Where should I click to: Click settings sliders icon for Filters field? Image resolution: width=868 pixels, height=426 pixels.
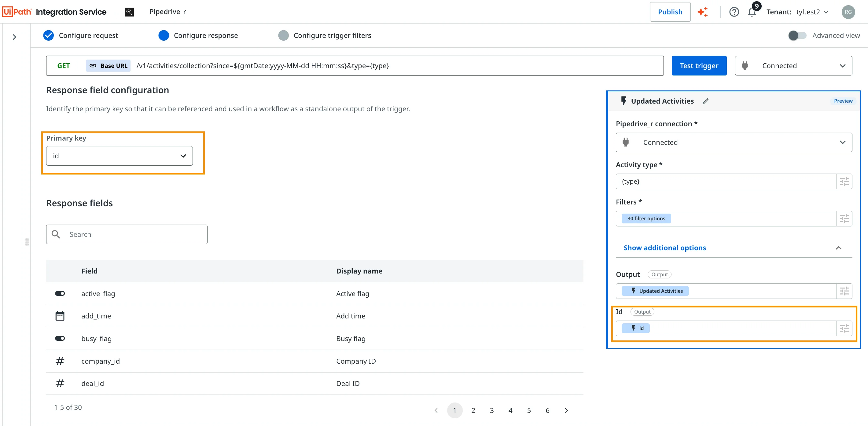(844, 219)
